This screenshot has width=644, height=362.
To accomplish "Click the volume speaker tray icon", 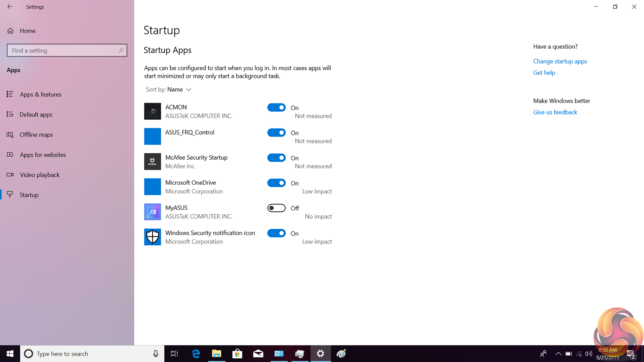I will [589, 354].
